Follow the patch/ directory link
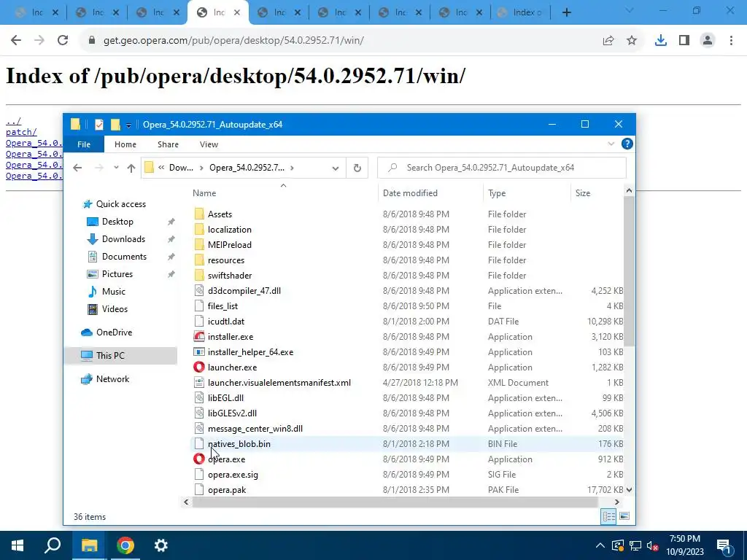The image size is (747, 560). [21, 132]
